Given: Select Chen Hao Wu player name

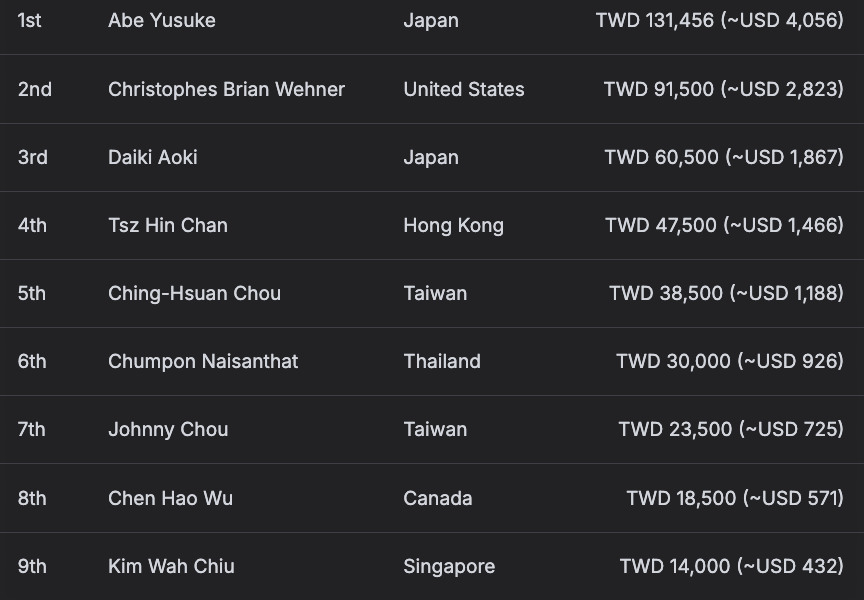Looking at the screenshot, I should (170, 499).
